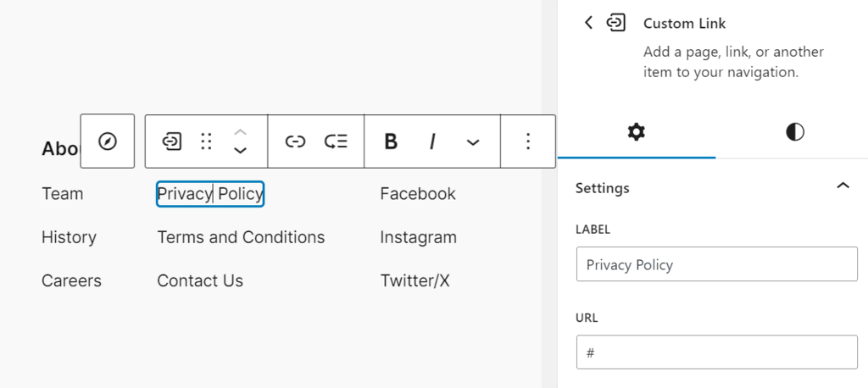Move the block up with arrow

pyautogui.click(x=241, y=131)
